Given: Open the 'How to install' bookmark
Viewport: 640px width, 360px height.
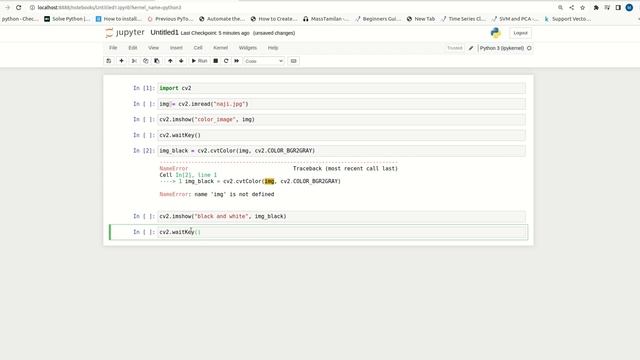Looking at the screenshot, I should click(x=118, y=19).
